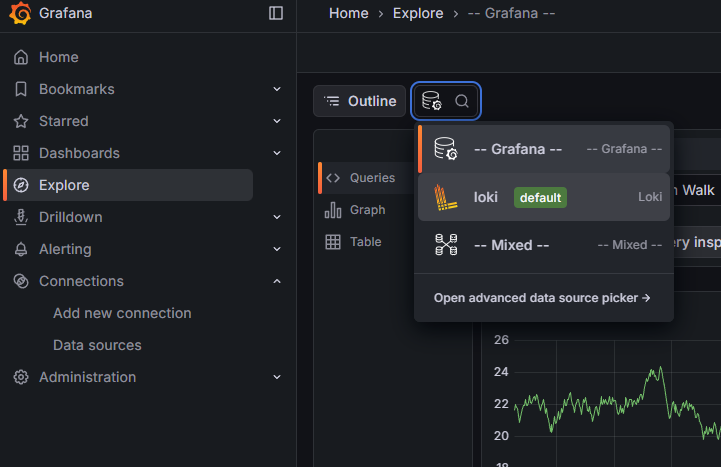The width and height of the screenshot is (721, 467).
Task: Click Explore in the breadcrumb
Action: [x=418, y=13]
